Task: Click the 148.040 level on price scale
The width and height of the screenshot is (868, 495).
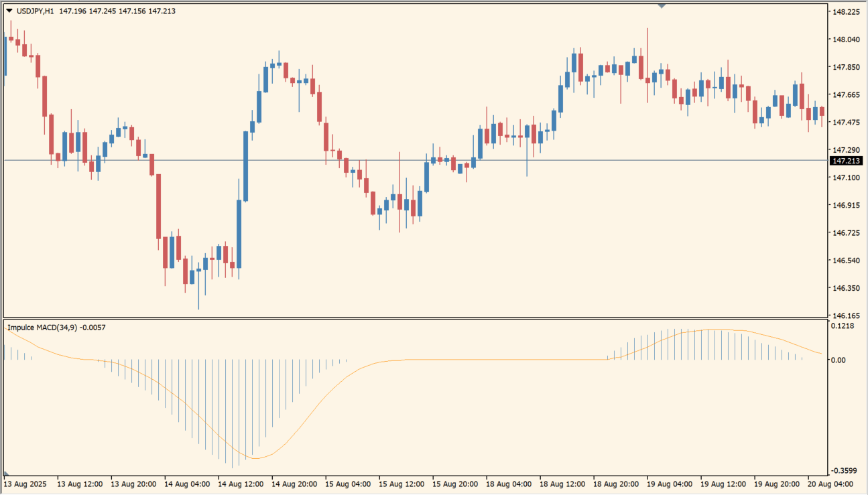Action: (x=846, y=40)
